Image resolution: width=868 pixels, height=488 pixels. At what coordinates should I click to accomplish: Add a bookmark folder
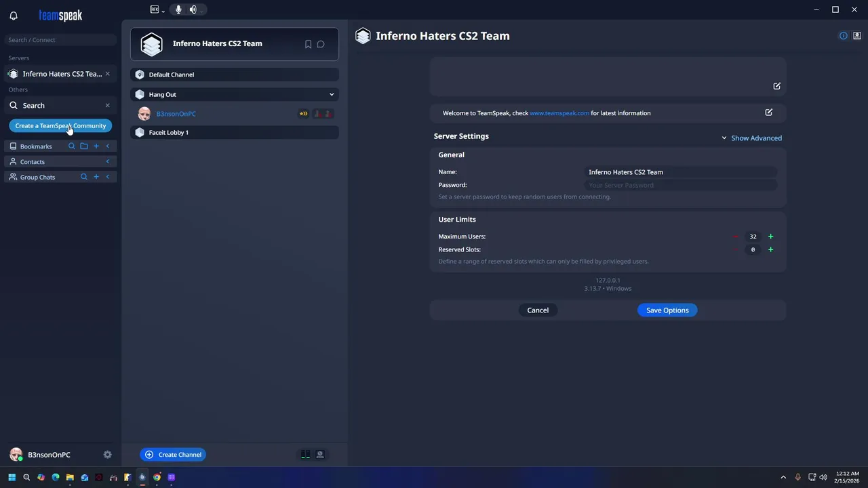[84, 146]
